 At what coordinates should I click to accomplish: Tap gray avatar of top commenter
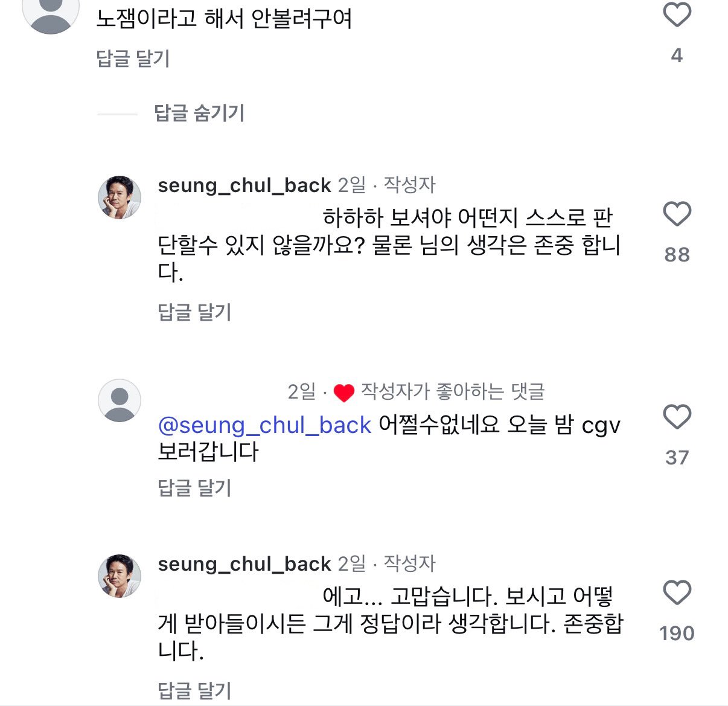coord(51,12)
